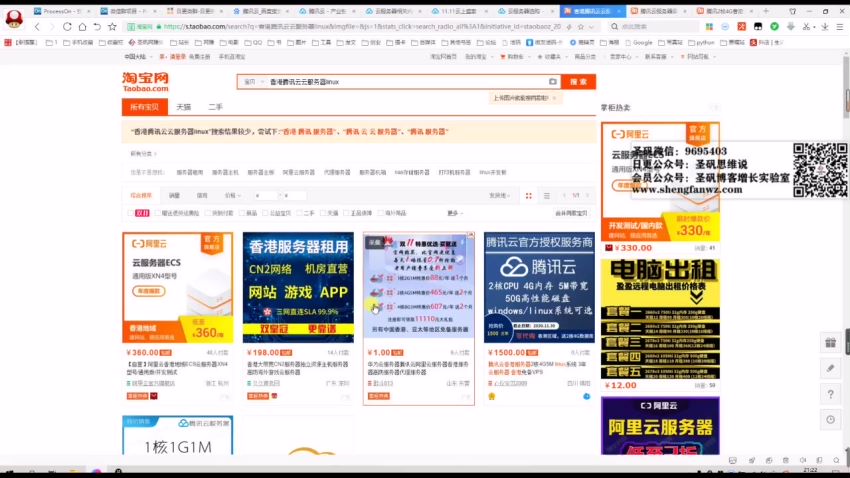Open the browser hamburger menu icon
The width and height of the screenshot is (850, 478).
click(840, 27)
